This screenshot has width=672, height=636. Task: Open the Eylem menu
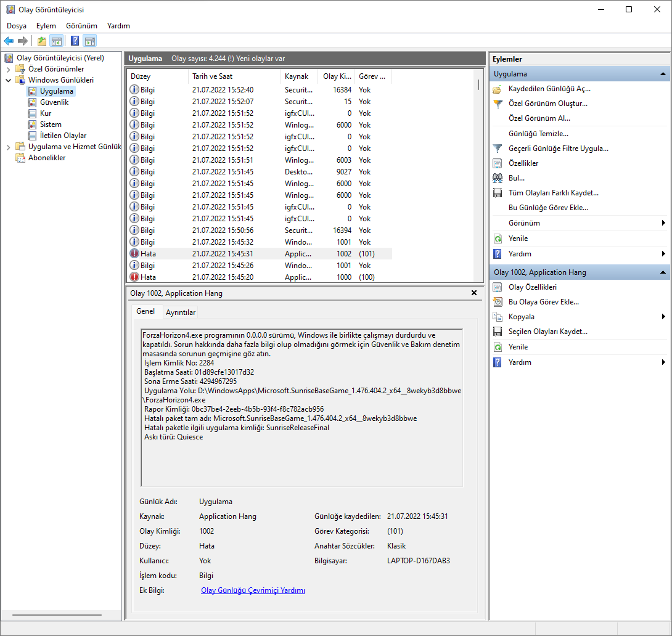[46, 26]
